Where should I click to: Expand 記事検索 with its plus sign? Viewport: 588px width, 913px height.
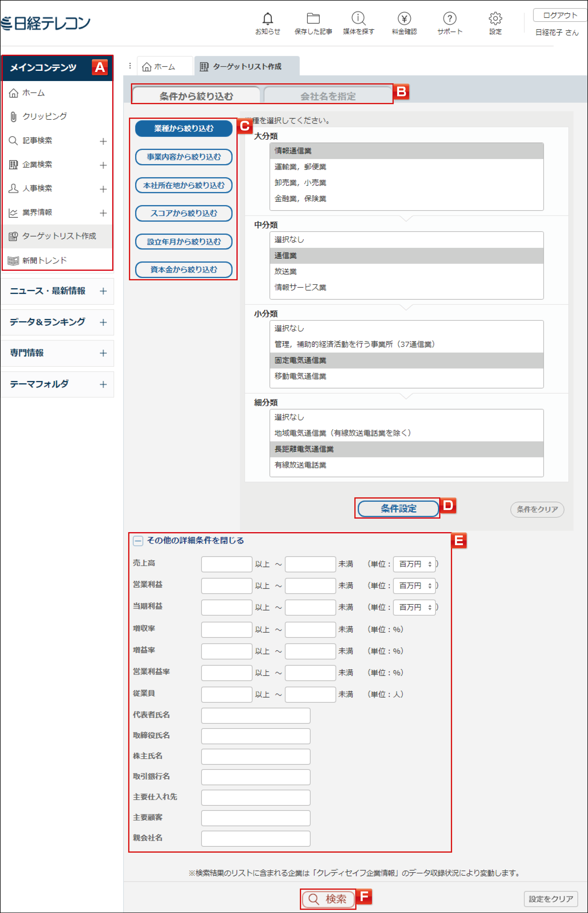click(x=103, y=141)
